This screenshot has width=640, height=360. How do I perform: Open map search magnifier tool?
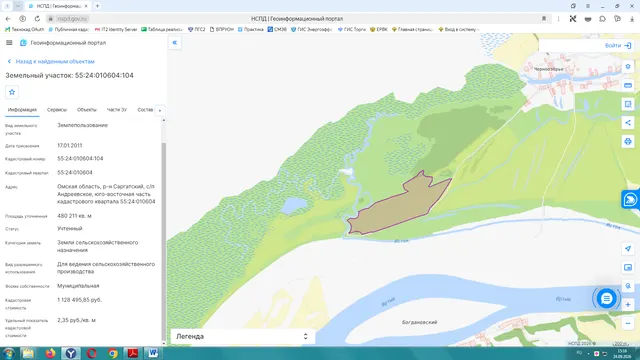[x=628, y=286]
